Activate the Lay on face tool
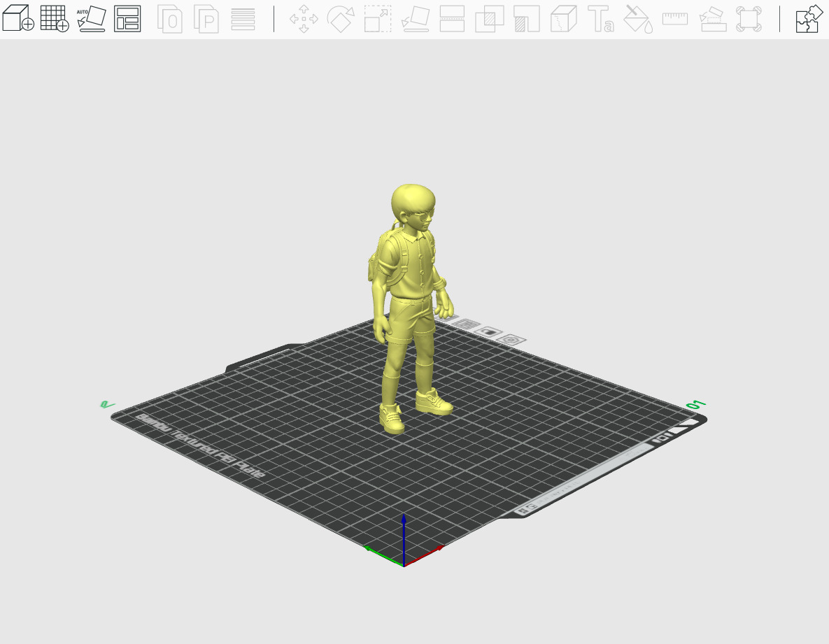 tap(415, 19)
